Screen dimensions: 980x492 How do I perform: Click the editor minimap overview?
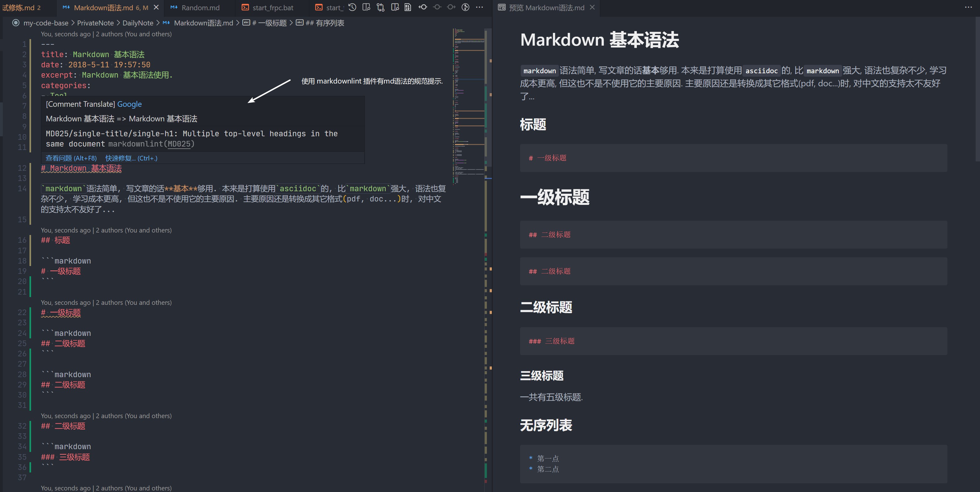point(468,106)
